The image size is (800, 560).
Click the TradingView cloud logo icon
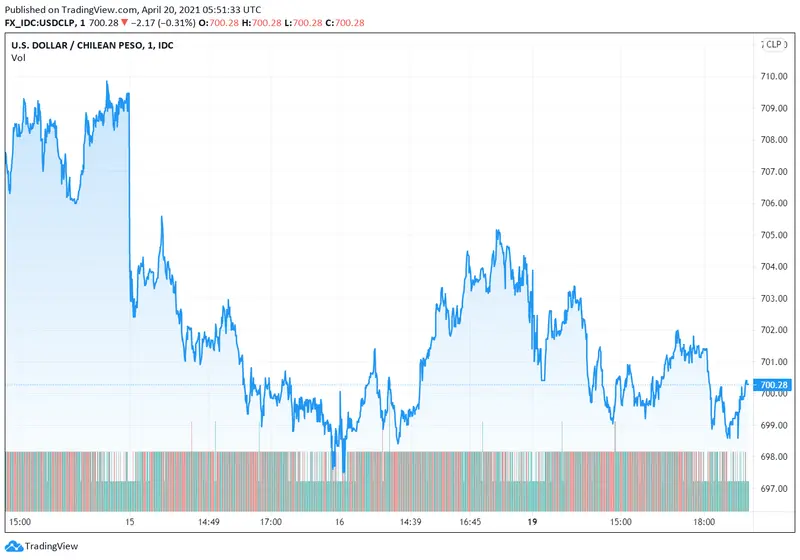click(14, 546)
